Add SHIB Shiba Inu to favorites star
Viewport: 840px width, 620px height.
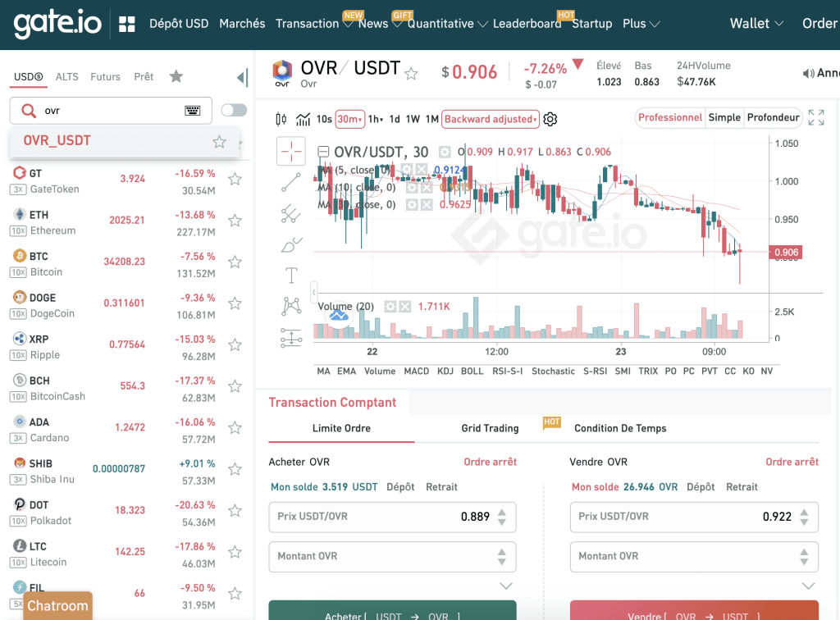tap(235, 469)
